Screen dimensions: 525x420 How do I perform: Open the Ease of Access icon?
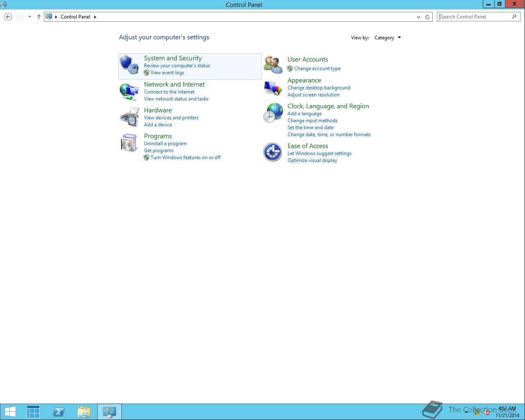273,152
